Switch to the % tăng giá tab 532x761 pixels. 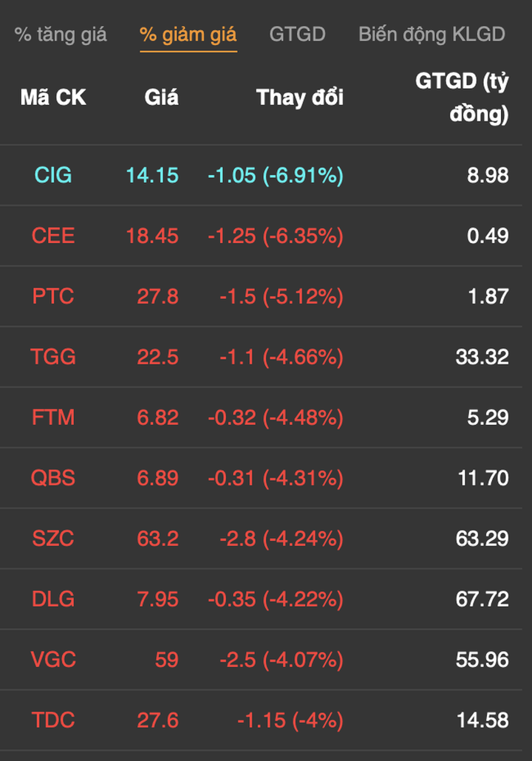tap(61, 34)
